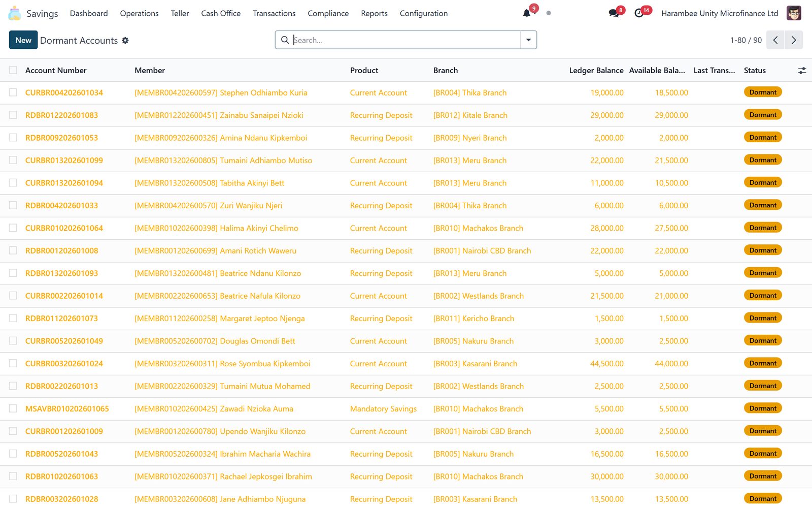Toggle select-all checkbox in header
This screenshot has height=508, width=812.
tap(13, 70)
